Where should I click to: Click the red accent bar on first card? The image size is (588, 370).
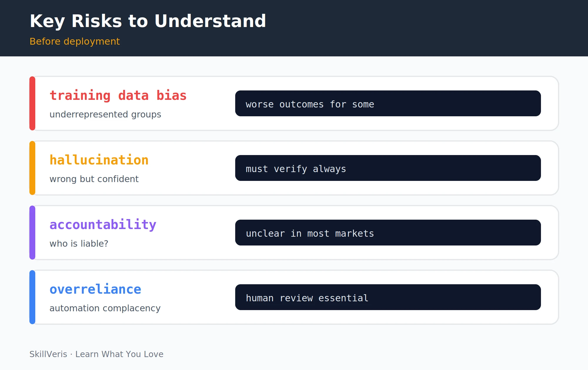coord(32,103)
